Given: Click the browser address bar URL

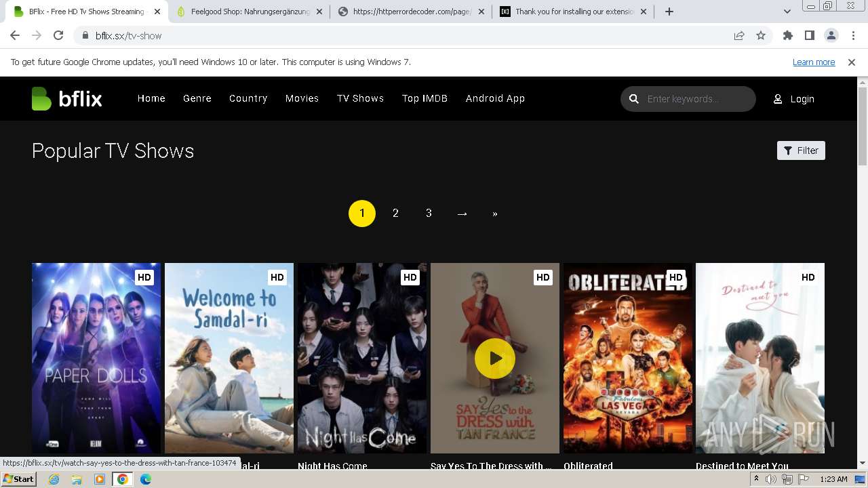Looking at the screenshot, I should 129,36.
